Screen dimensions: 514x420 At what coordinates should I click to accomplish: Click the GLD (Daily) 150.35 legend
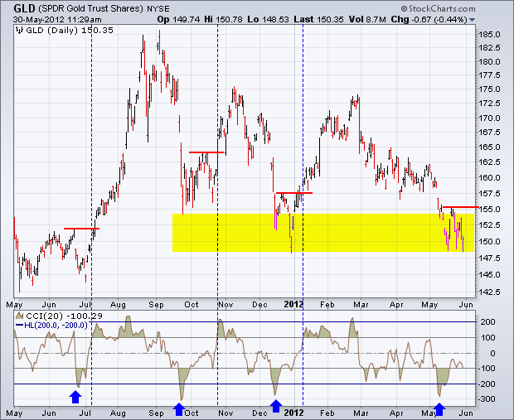tap(70, 31)
